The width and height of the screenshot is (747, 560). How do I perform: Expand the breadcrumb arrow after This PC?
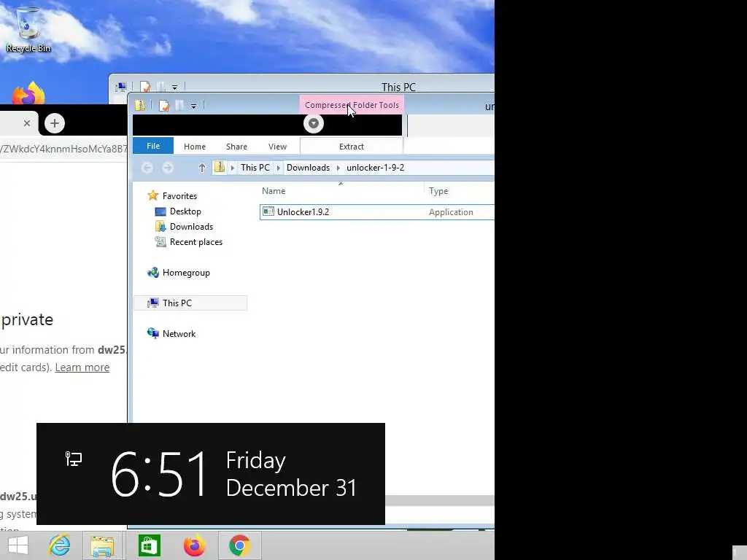pos(278,168)
